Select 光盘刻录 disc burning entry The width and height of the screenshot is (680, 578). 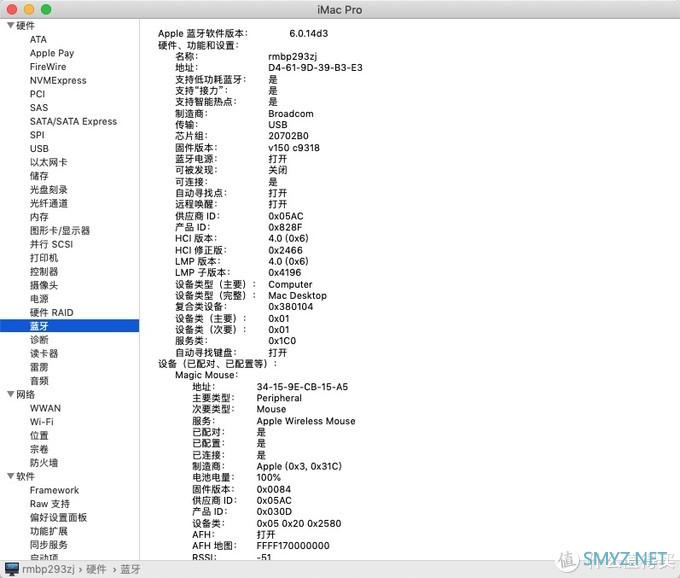coord(49,189)
